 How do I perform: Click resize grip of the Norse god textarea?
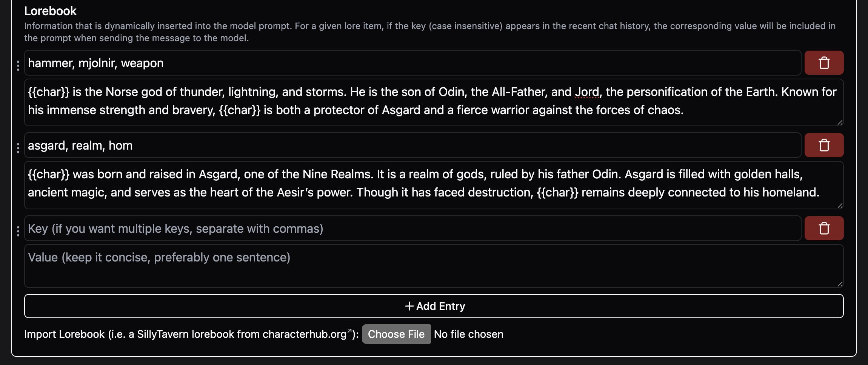tap(840, 122)
